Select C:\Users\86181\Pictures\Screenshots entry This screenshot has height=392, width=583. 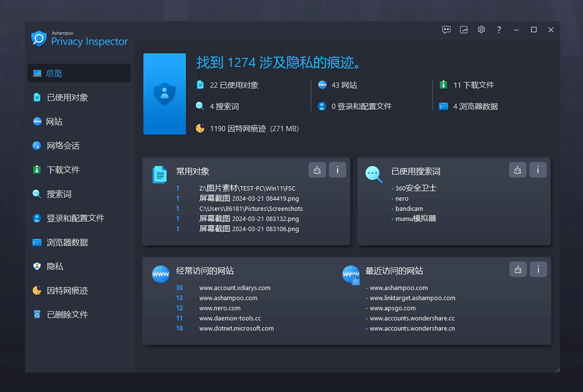[x=251, y=208]
